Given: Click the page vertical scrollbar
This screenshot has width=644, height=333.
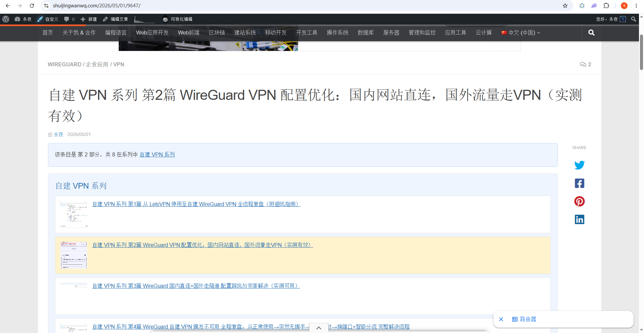Looking at the screenshot, I should click(641, 52).
